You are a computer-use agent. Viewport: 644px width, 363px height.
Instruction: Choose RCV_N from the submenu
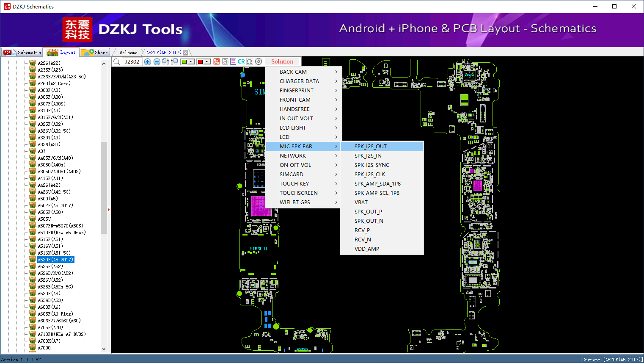[x=382, y=240]
